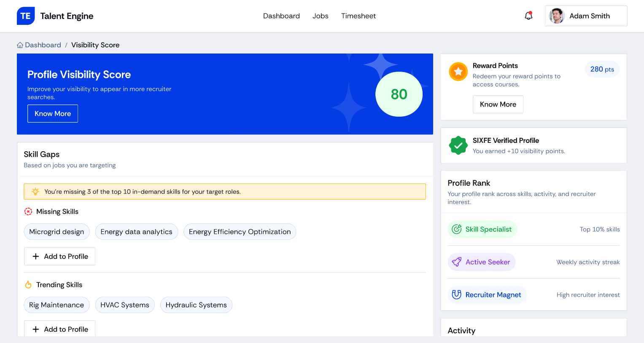The width and height of the screenshot is (644, 343).
Task: Select the Hydraulic Systems skill chip
Action: (x=196, y=305)
